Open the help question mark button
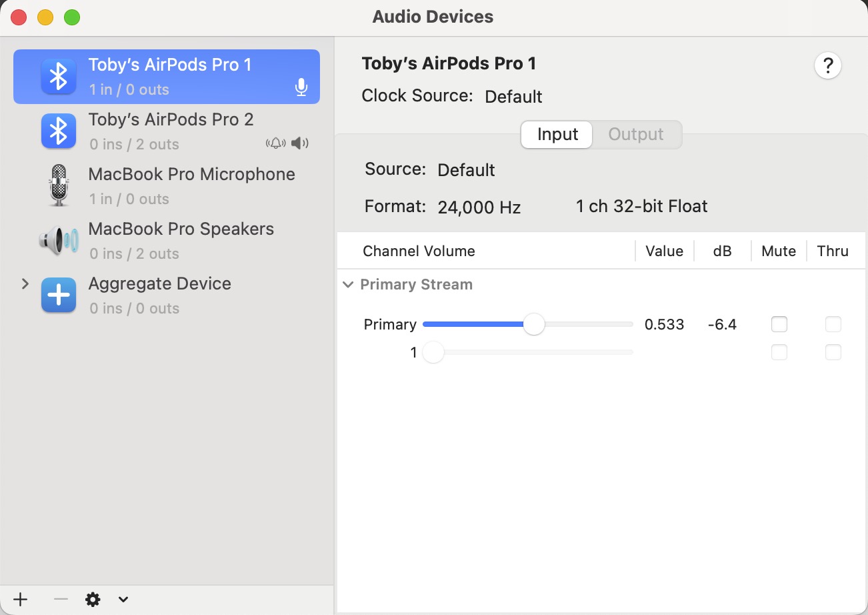 coord(828,66)
